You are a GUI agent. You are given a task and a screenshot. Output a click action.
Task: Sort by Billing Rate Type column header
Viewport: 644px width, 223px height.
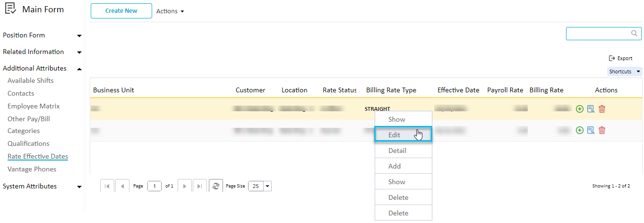(391, 90)
